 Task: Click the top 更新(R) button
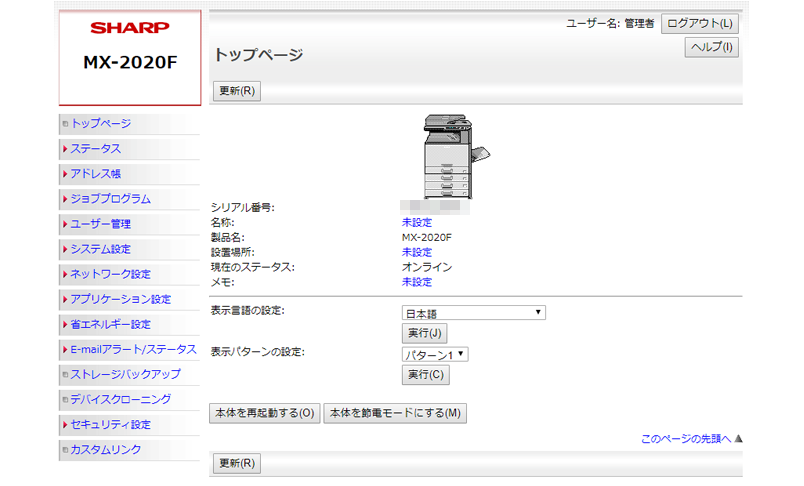coord(237,91)
